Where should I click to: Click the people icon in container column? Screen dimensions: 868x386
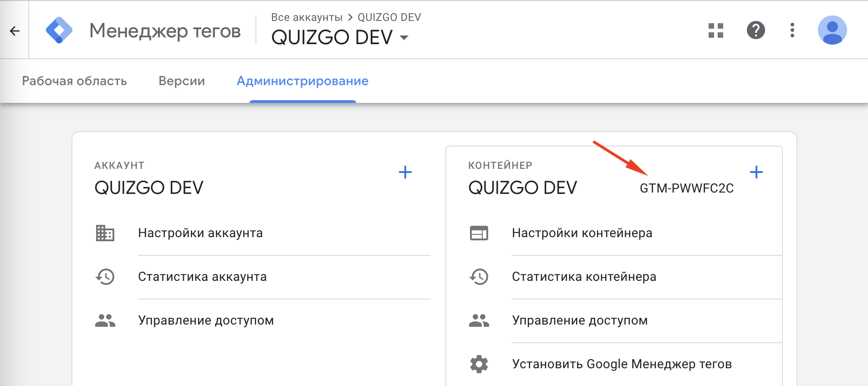[x=479, y=320]
